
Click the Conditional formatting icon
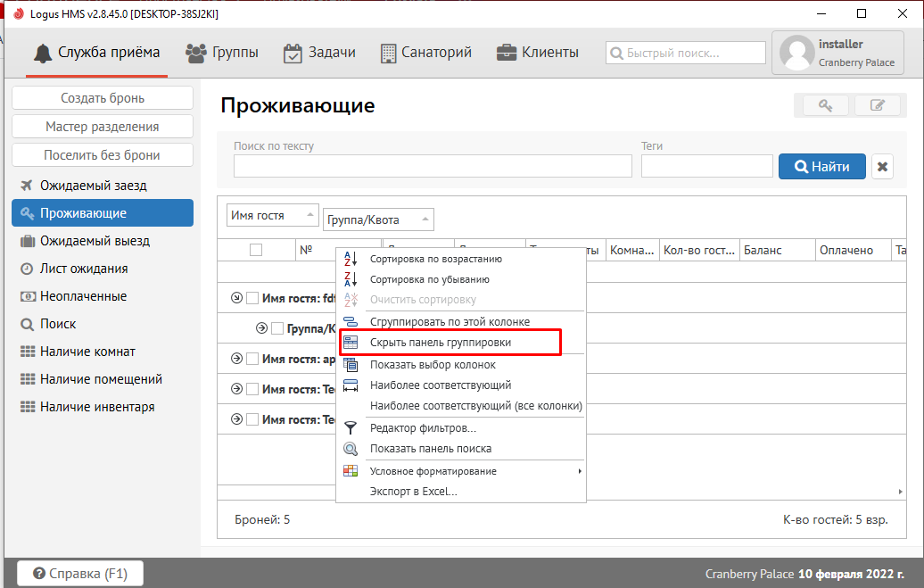pos(351,471)
